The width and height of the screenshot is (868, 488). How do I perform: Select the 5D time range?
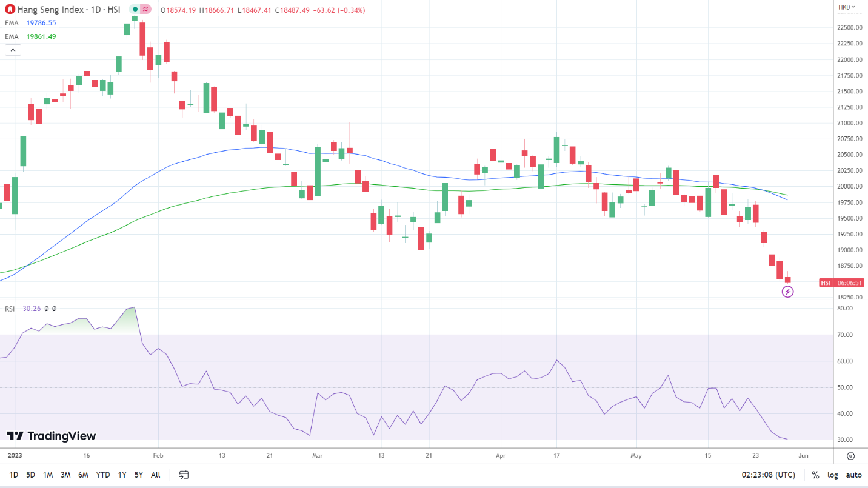(x=30, y=475)
